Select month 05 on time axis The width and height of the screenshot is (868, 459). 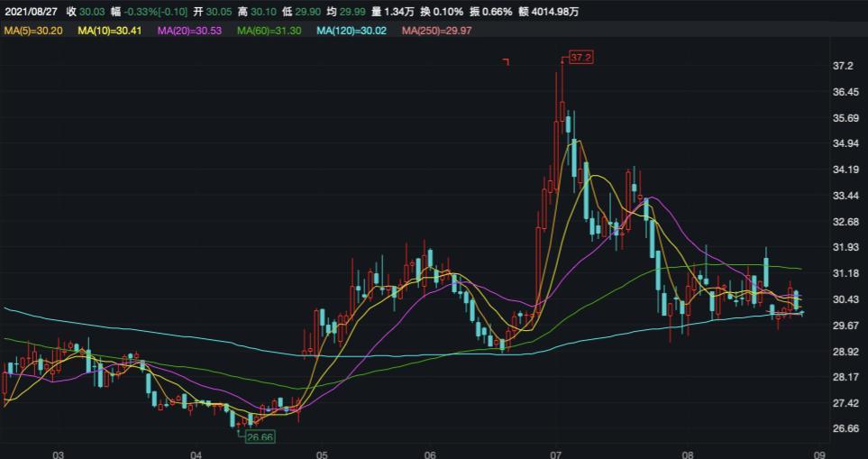tap(322, 454)
